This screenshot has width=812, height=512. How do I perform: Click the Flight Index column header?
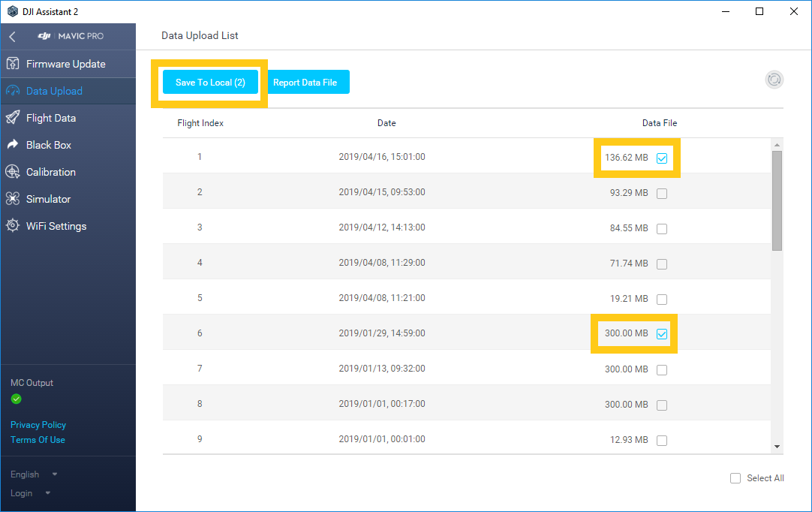[200, 123]
